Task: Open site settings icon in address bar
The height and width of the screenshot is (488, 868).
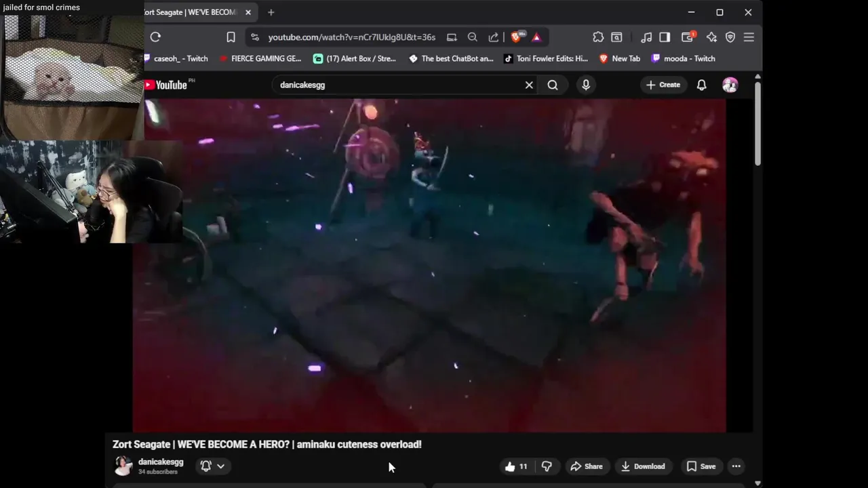Action: (255, 37)
